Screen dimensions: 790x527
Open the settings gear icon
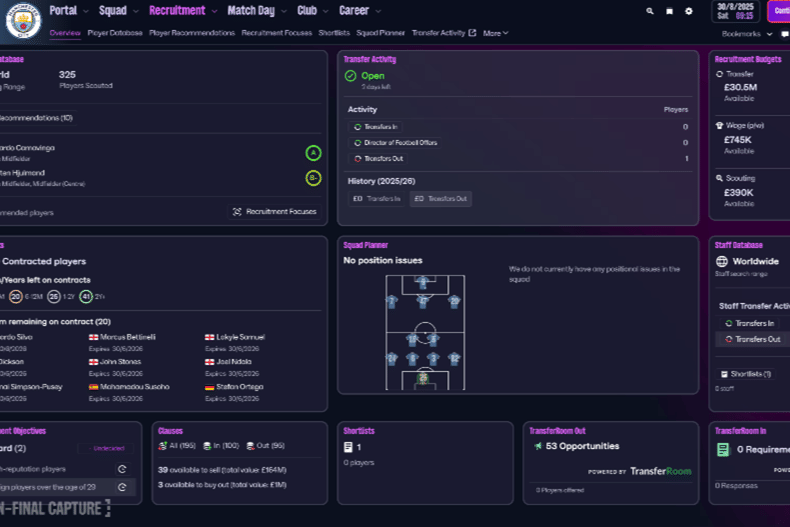click(x=688, y=11)
